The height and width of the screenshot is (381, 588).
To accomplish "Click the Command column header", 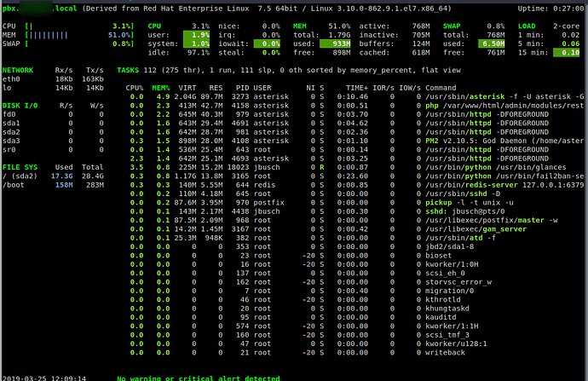I will (441, 88).
